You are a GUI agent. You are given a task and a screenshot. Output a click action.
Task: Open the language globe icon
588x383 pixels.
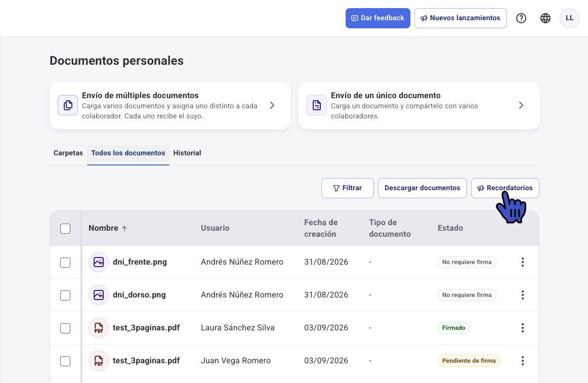(x=545, y=18)
